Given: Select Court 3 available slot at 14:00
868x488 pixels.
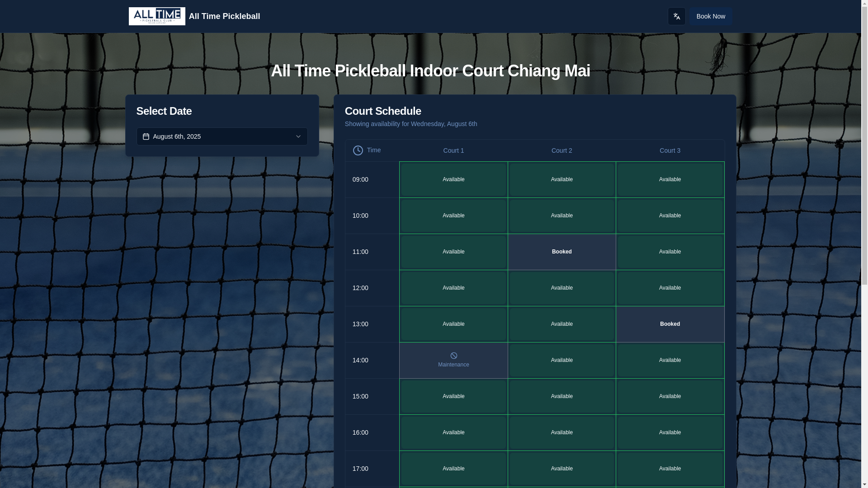Looking at the screenshot, I should (x=670, y=360).
